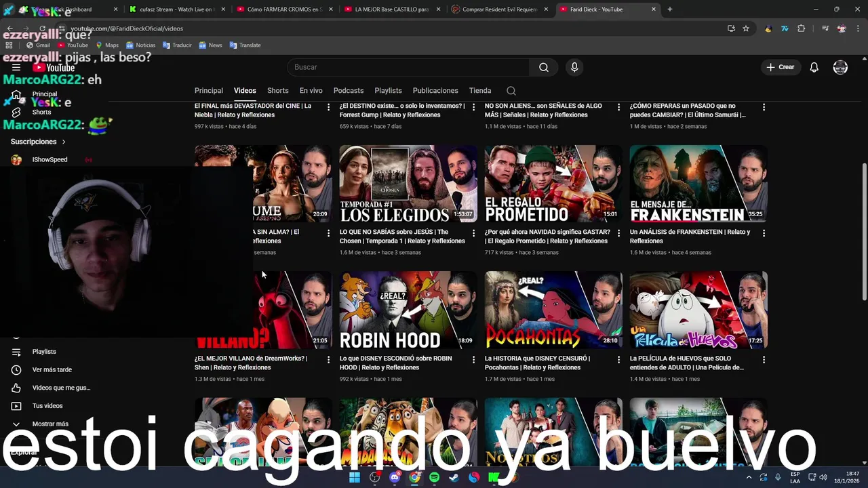Screen dimensions: 868x488
Task: Open Gmail bookmark in bookmarks bar
Action: pyautogui.click(x=37, y=45)
